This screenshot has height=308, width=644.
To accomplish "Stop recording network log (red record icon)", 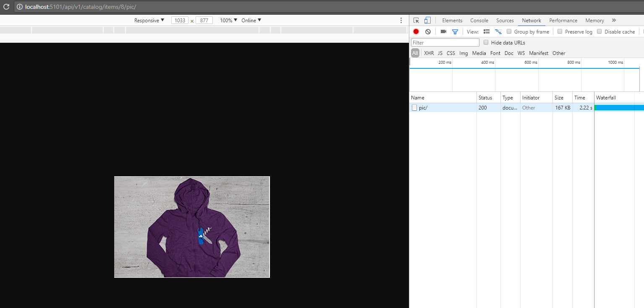I will tap(416, 31).
